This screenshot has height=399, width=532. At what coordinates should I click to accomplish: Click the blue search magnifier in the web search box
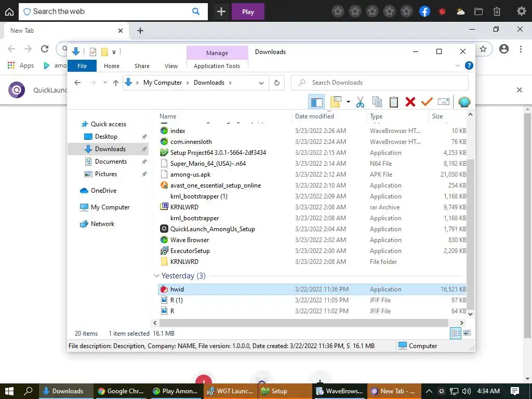coord(196,11)
